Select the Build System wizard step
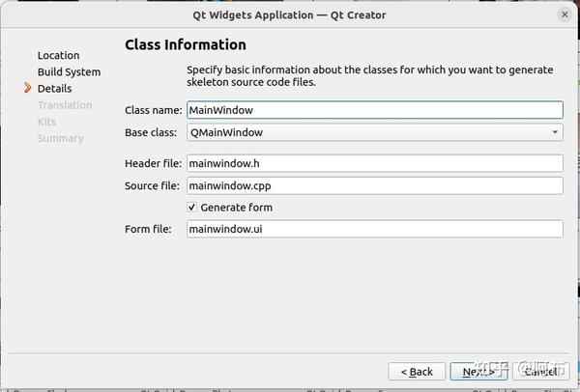The height and width of the screenshot is (392, 580). click(x=69, y=72)
